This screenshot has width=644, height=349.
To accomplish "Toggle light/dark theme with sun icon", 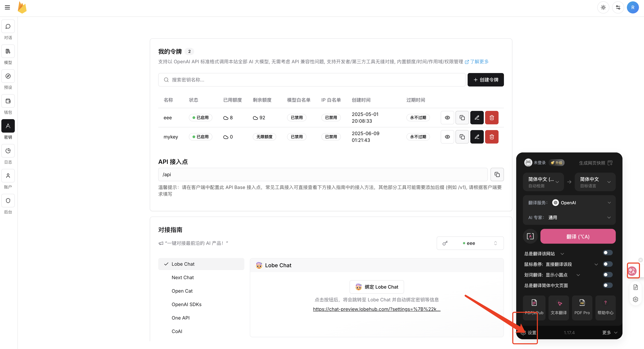I will click(603, 7).
